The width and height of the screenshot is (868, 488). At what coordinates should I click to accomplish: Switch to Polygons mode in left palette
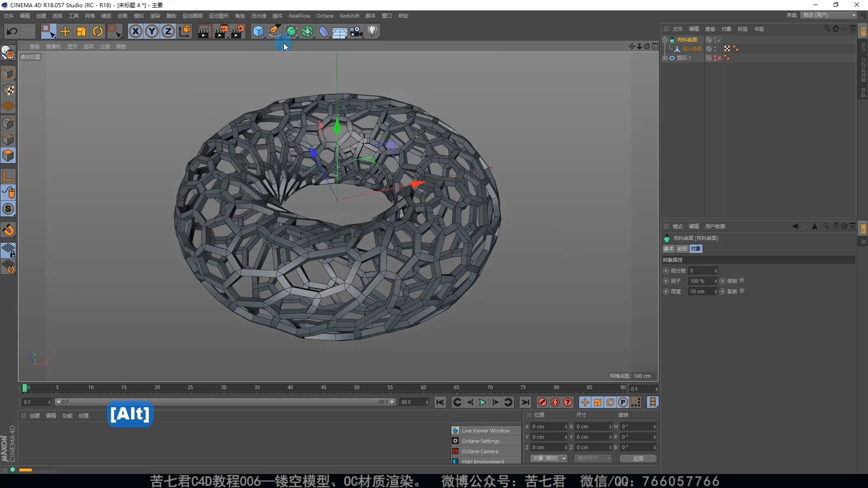click(8, 155)
